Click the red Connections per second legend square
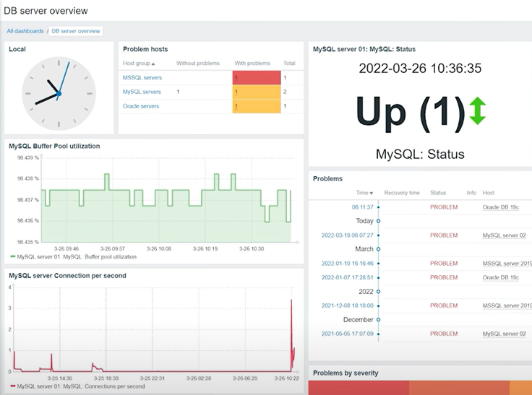The height and width of the screenshot is (395, 532). click(12, 386)
